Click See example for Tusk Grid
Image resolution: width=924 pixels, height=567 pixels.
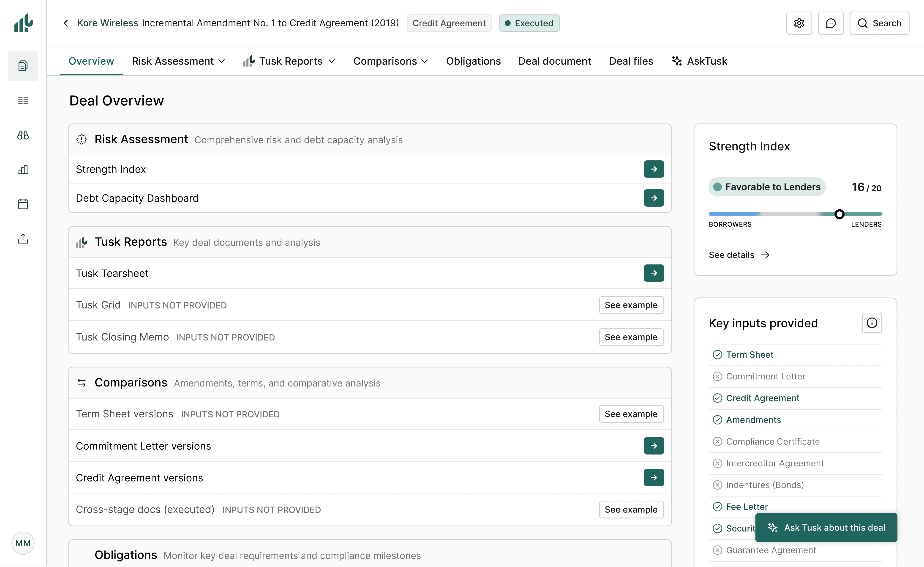(x=631, y=305)
